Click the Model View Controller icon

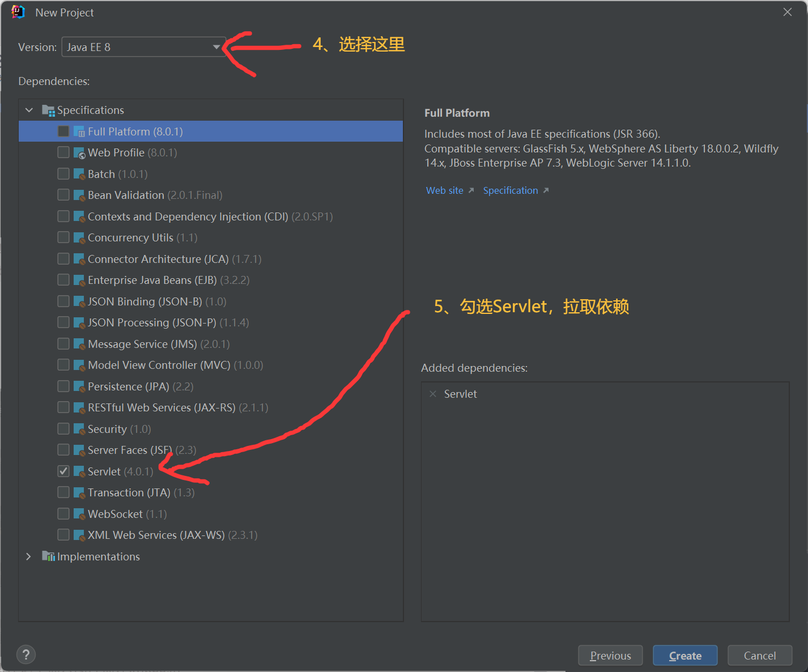[79, 365]
